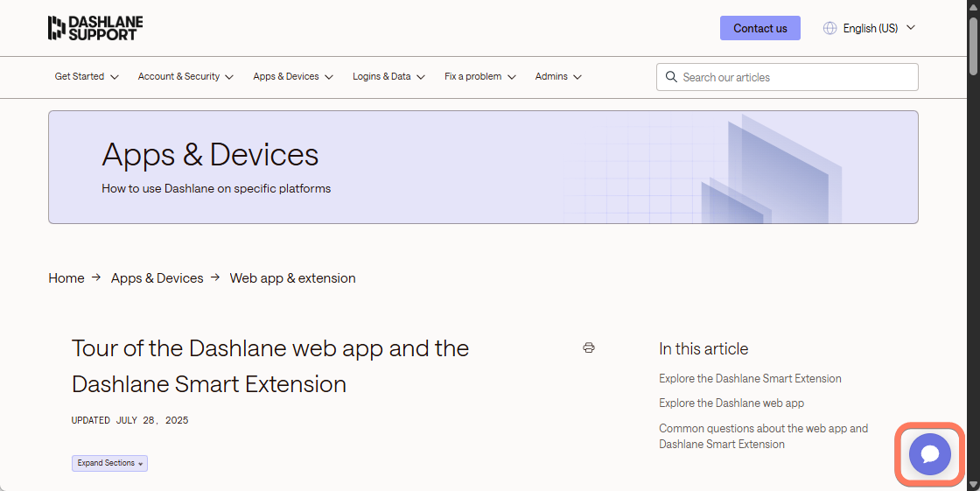980x491 pixels.
Task: Expand the Apps & Devices nav menu
Action: pos(293,76)
